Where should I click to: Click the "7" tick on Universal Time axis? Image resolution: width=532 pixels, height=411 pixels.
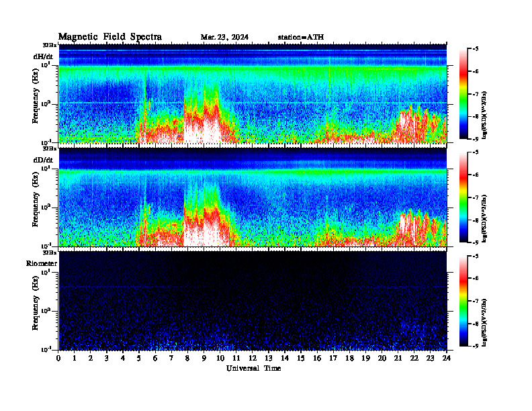point(171,358)
